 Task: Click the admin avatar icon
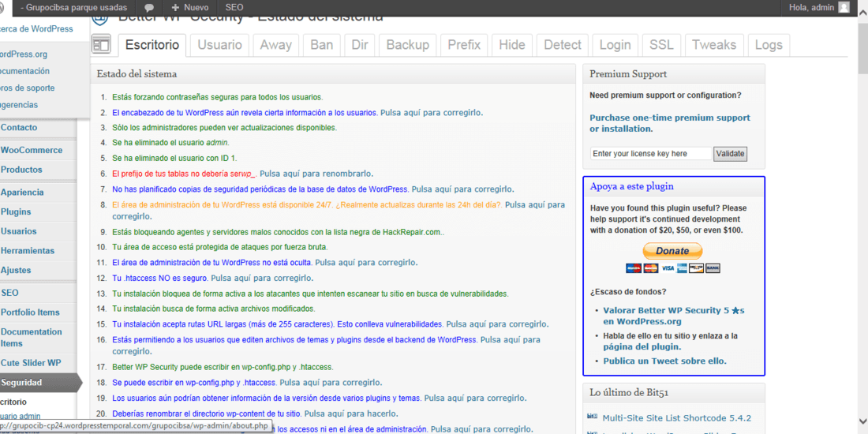[843, 8]
